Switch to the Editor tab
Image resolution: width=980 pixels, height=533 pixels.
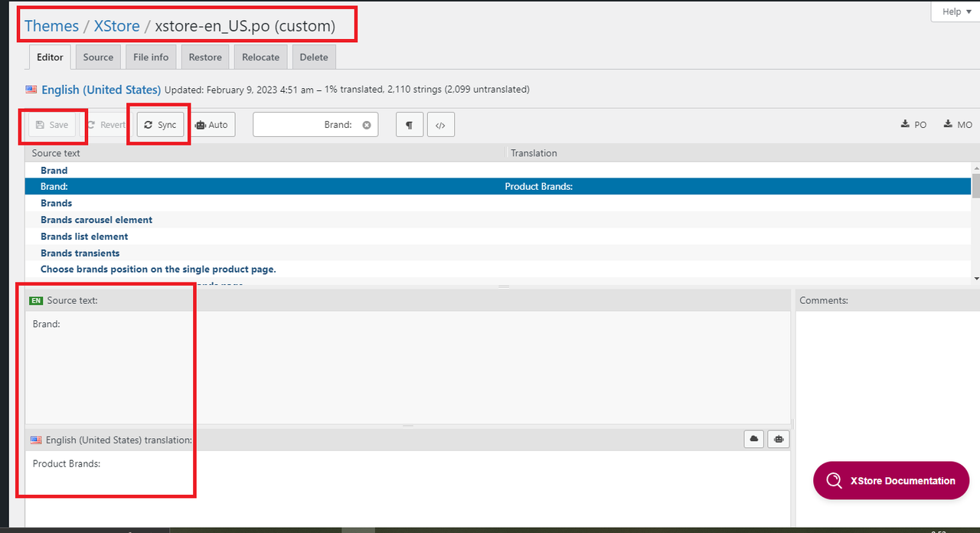50,57
